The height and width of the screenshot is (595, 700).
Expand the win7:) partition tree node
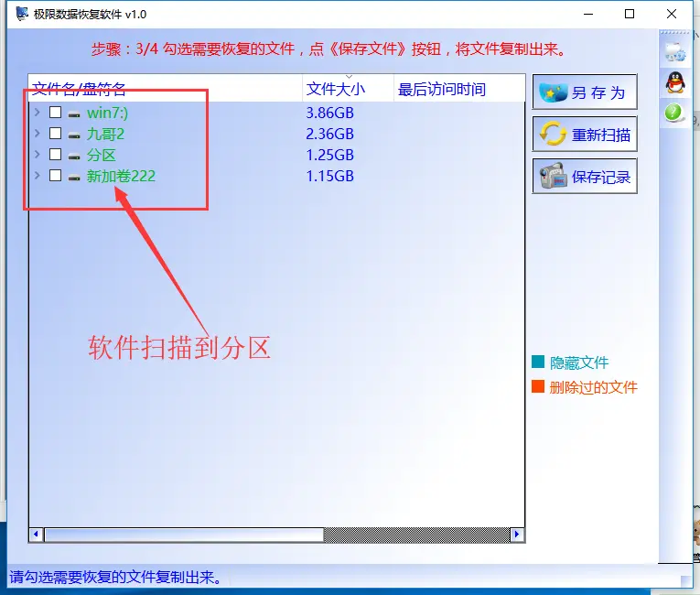(x=37, y=112)
